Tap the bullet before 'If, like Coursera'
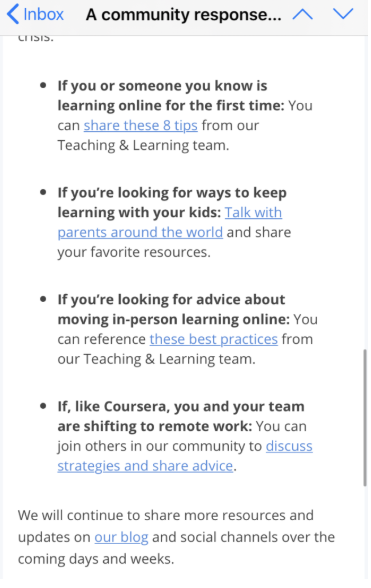This screenshot has width=371, height=588. point(43,406)
